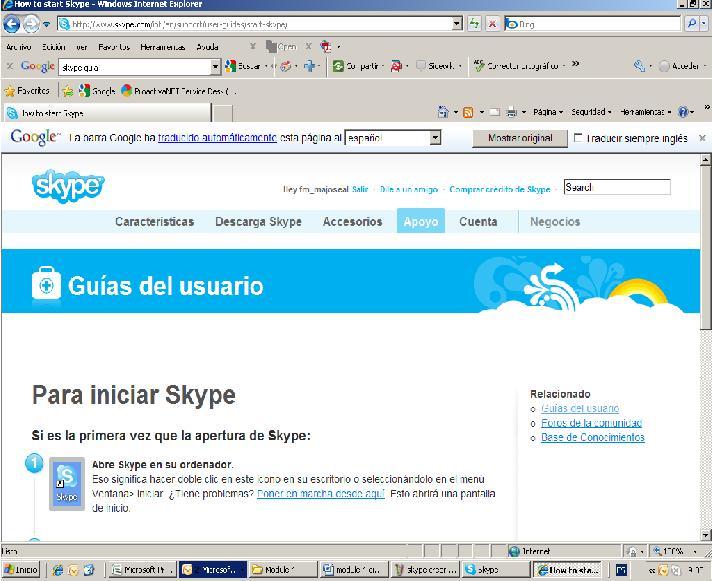Viewport: 712px width, 581px height.
Task: Click the Read Mail envelope icon
Action: coord(495,112)
